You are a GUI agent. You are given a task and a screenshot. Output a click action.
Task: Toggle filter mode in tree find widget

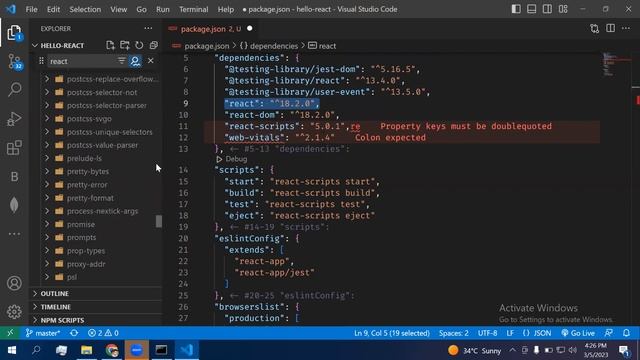coord(121,61)
